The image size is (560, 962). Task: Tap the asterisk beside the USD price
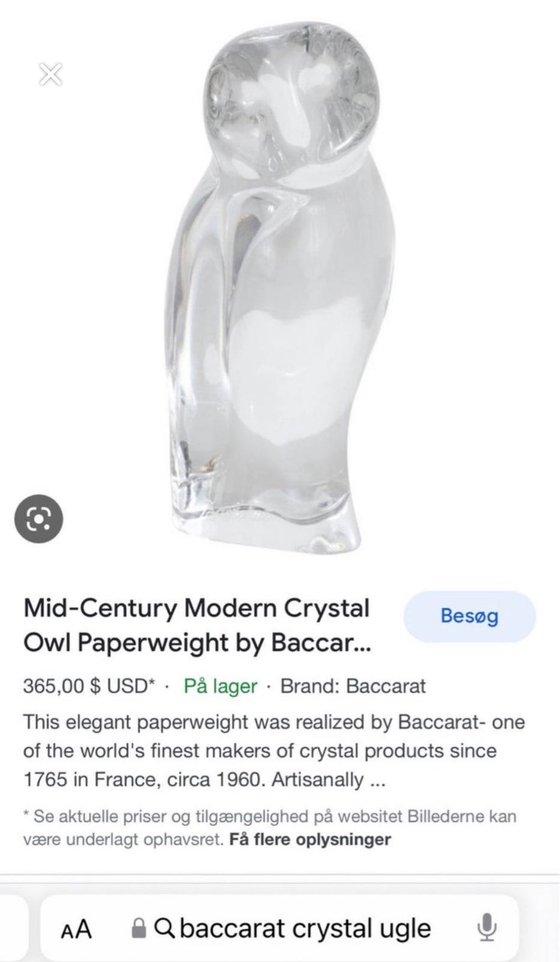[x=152, y=682]
